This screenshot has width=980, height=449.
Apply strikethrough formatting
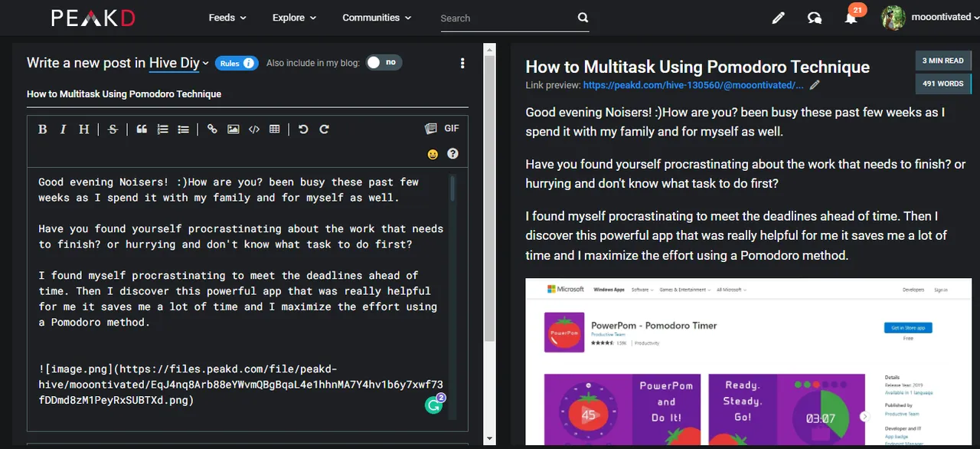pos(113,129)
